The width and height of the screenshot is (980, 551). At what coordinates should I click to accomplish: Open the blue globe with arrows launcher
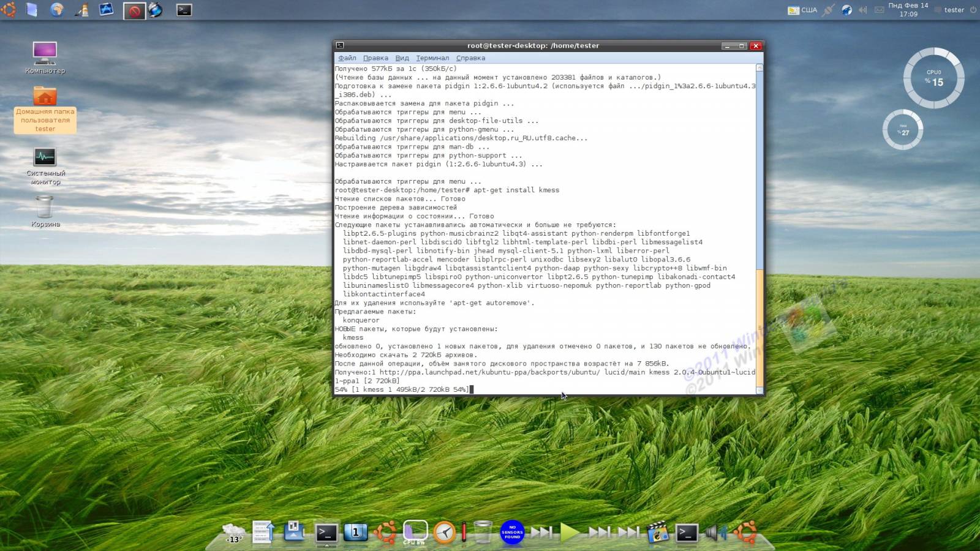tap(156, 9)
